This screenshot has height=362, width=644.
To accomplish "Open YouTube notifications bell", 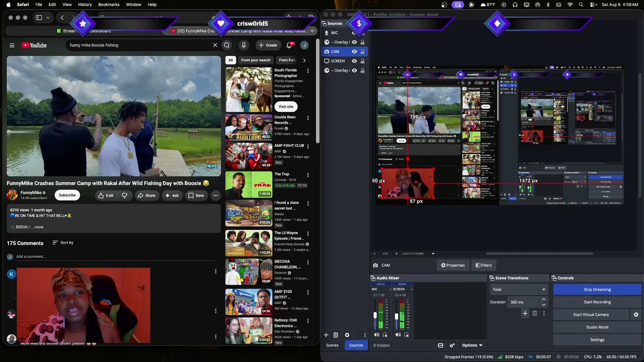I will (x=290, y=45).
